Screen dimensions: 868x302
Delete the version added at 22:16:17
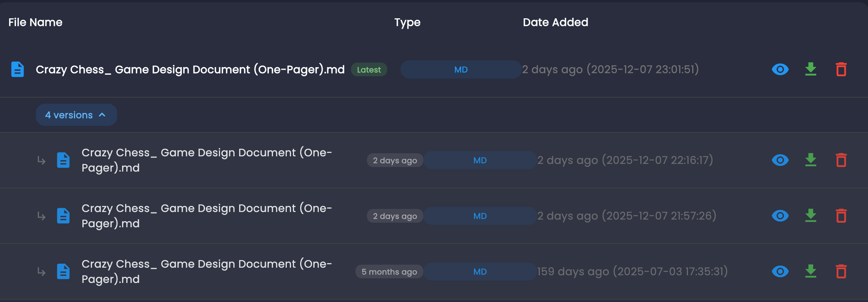point(841,160)
